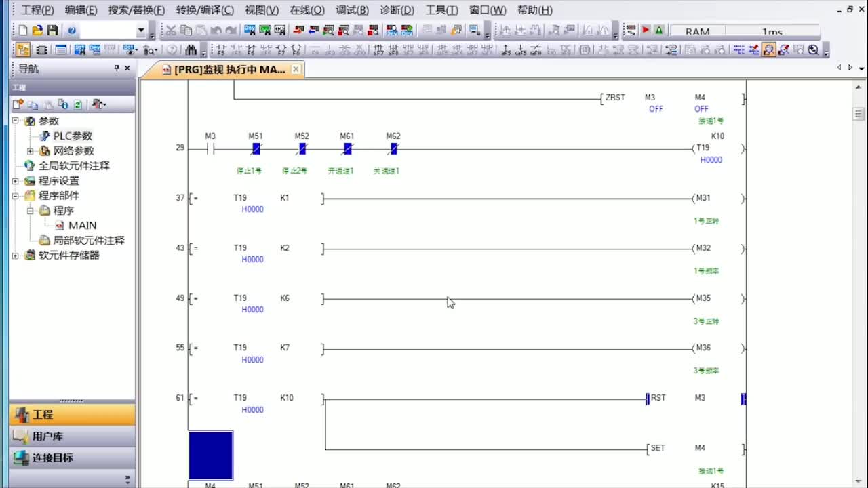Open the 搜索/替换(F) menu
The height and width of the screenshot is (488, 868).
click(x=136, y=10)
